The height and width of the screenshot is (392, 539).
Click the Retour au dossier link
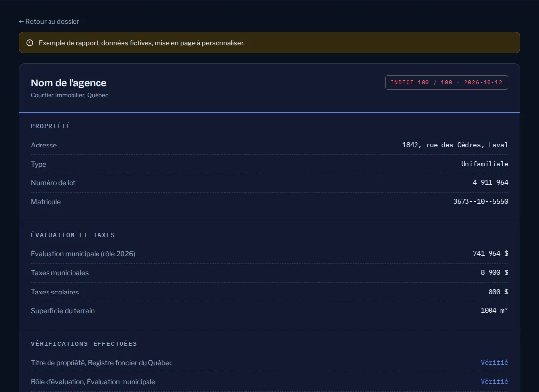[49, 22]
